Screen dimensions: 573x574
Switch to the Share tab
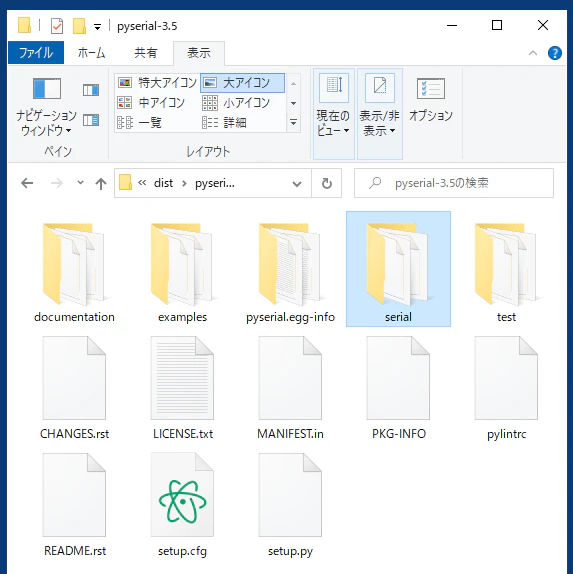(145, 53)
